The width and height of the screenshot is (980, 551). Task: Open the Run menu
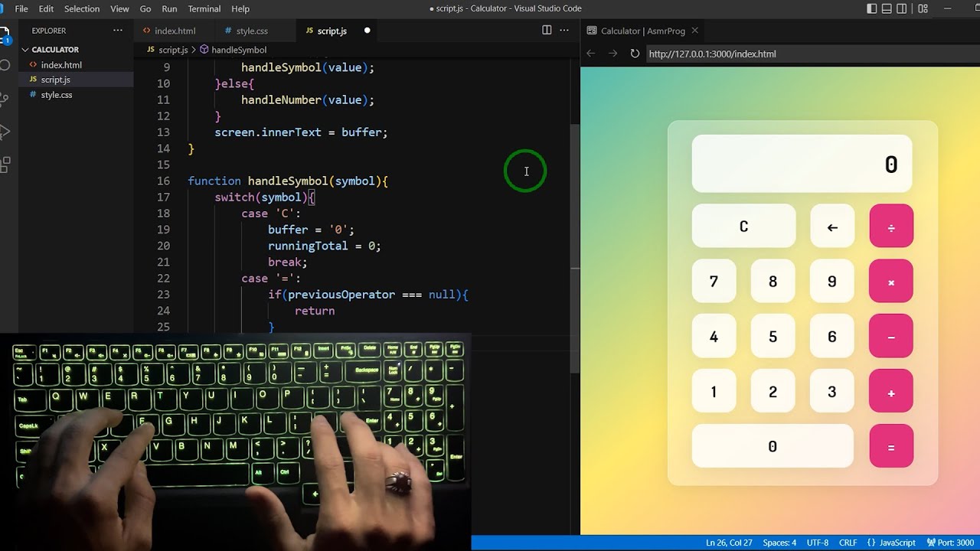169,8
